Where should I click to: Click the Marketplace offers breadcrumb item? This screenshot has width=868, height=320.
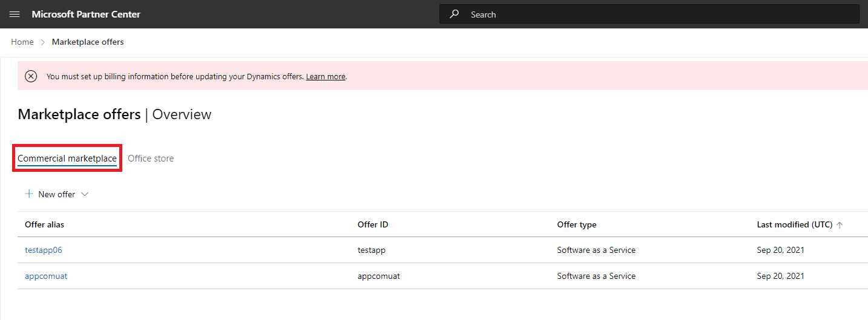[x=88, y=42]
